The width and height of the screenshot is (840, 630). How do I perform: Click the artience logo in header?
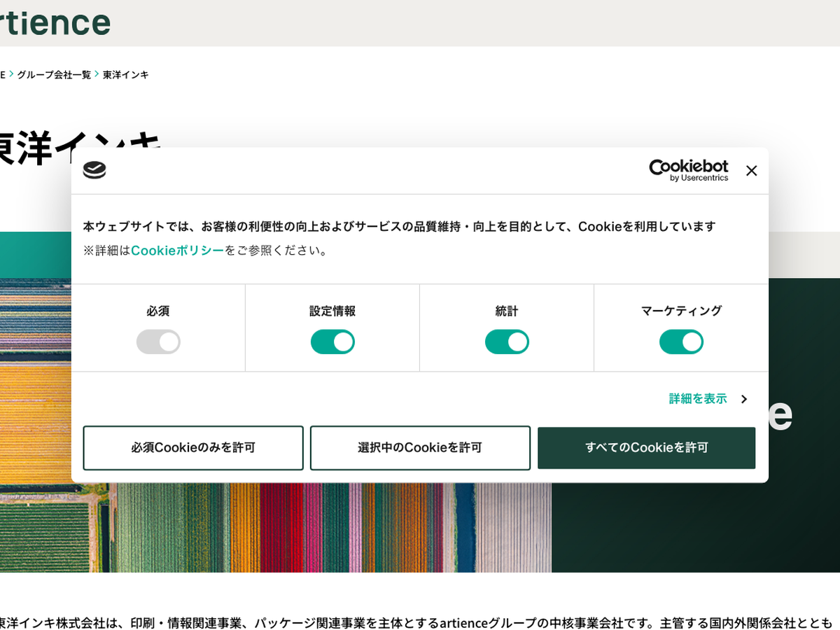coord(55,22)
